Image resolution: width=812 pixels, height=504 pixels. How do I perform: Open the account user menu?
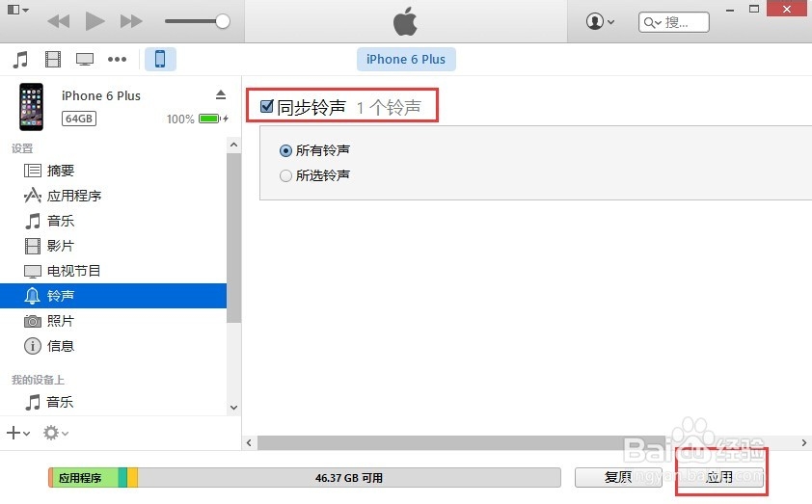[600, 22]
